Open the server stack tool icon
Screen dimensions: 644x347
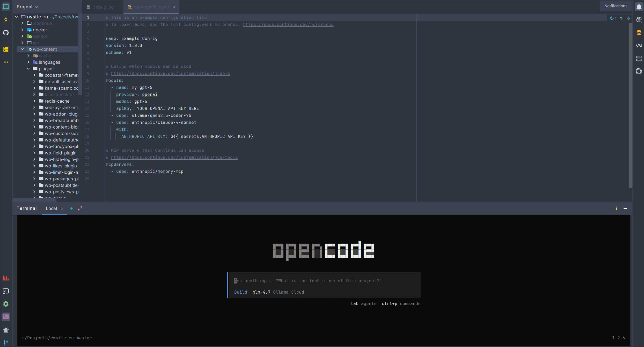pos(639,58)
